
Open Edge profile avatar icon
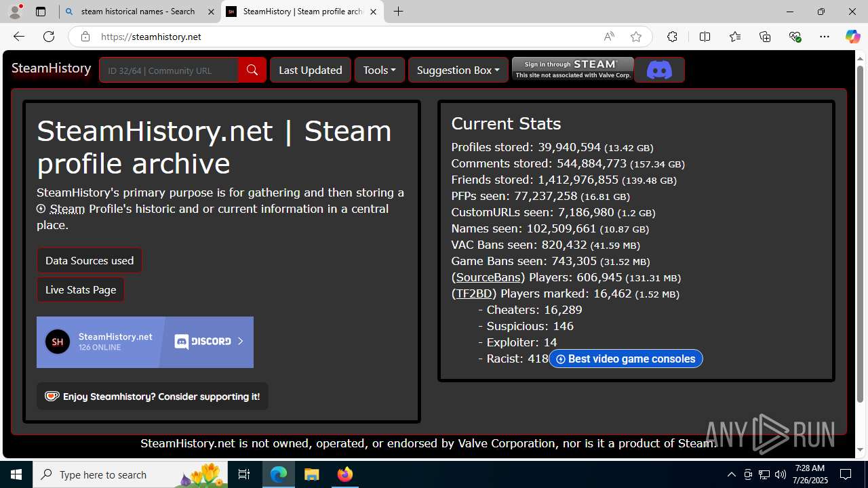[15, 12]
